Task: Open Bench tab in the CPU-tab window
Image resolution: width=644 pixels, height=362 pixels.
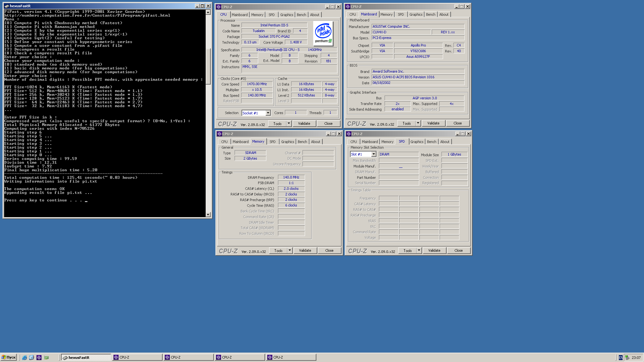Action: (301, 15)
